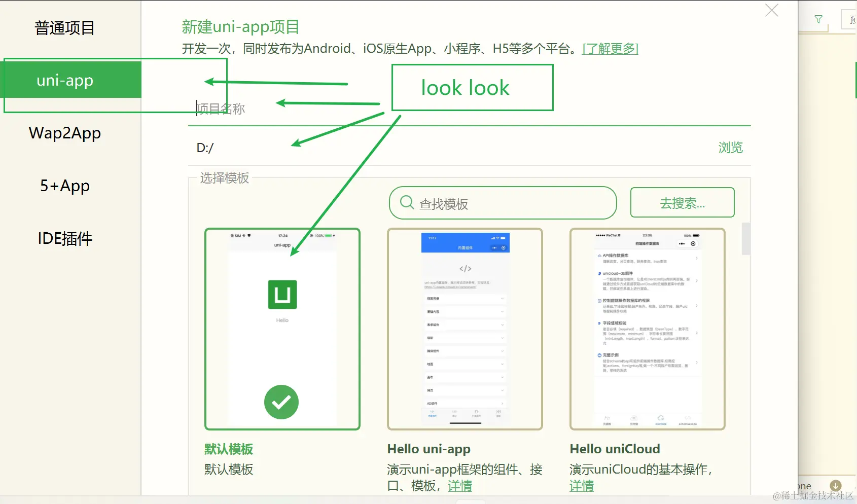Click the download status icon at bottom right
Screen dimensions: 857x504
coord(837,486)
